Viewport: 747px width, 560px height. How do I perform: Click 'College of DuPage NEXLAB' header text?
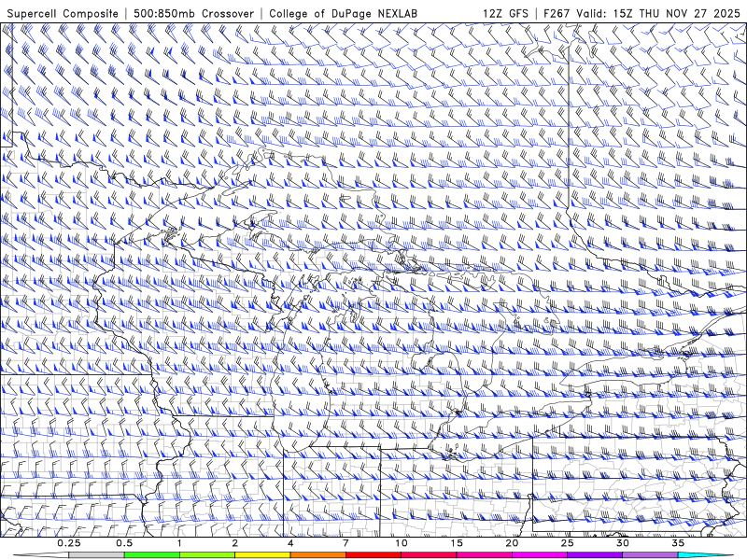pos(343,14)
